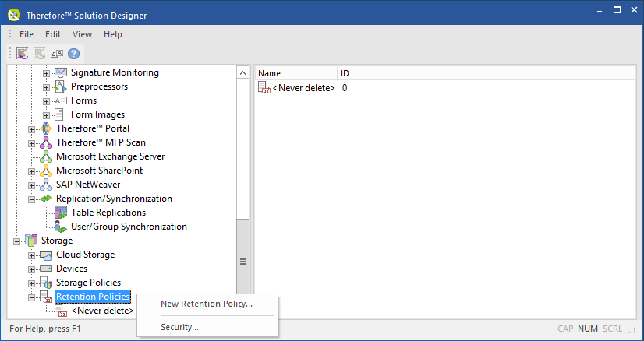Open the Help menu
The width and height of the screenshot is (644, 341).
pyautogui.click(x=113, y=34)
